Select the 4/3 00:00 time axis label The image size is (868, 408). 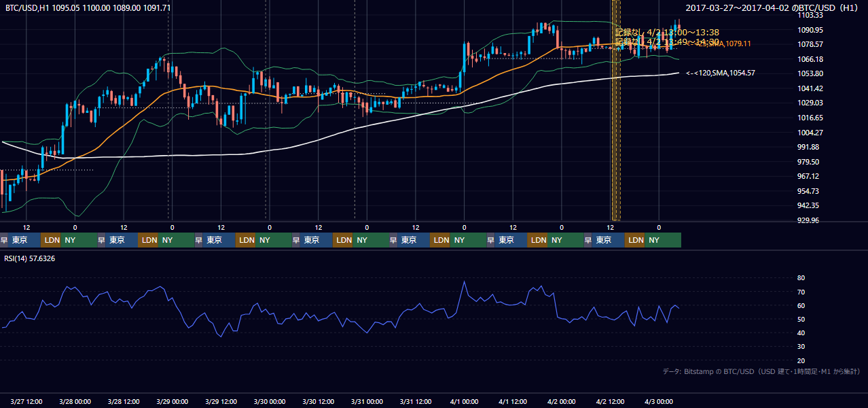(659, 401)
